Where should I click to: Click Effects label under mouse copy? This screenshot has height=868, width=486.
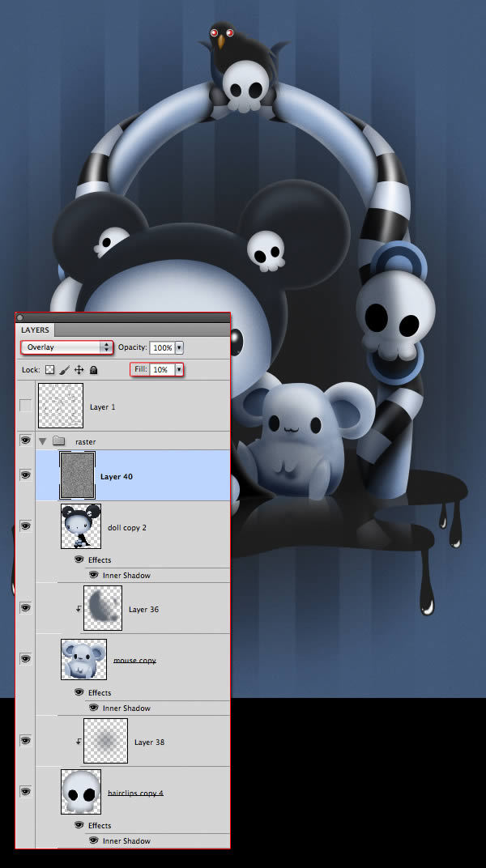pos(100,692)
